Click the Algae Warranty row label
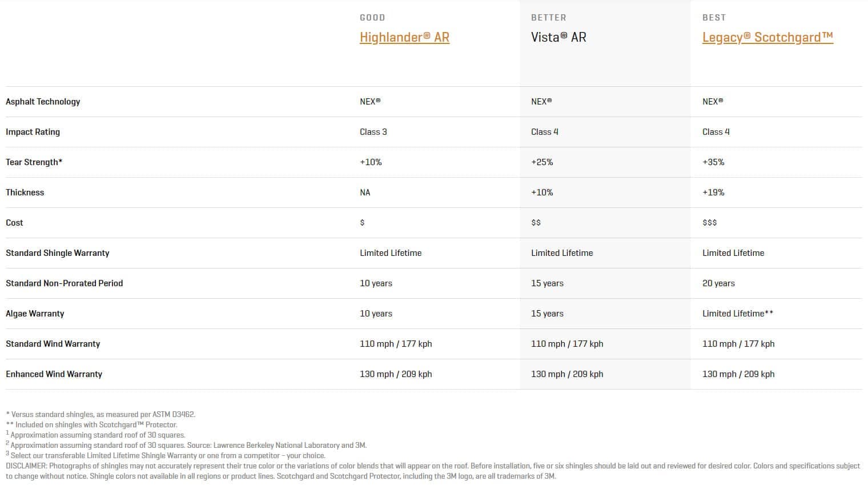 pos(35,314)
